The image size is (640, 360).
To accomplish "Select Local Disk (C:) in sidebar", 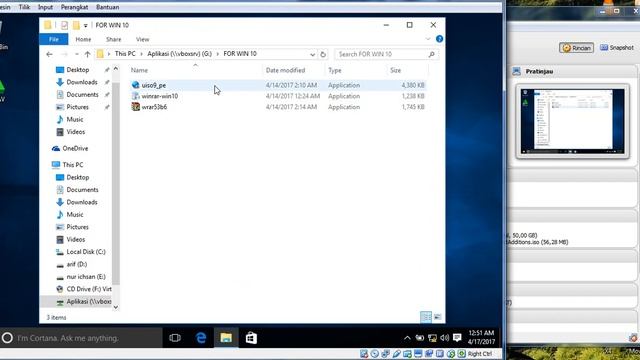I will [86, 252].
